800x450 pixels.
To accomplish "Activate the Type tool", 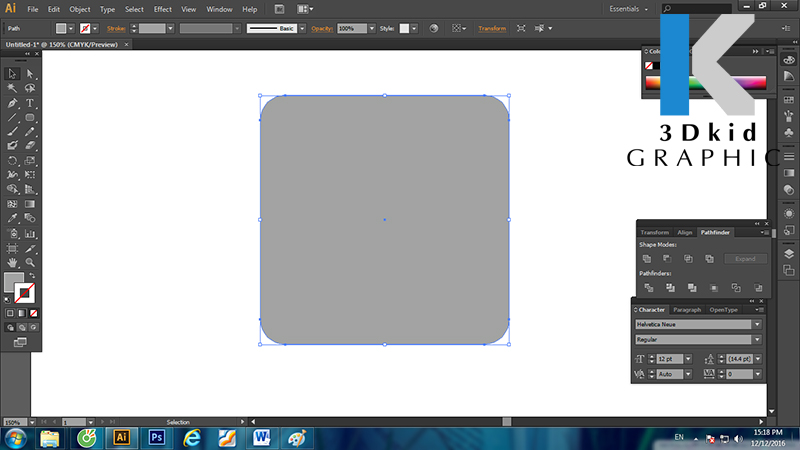I will pyautogui.click(x=30, y=103).
